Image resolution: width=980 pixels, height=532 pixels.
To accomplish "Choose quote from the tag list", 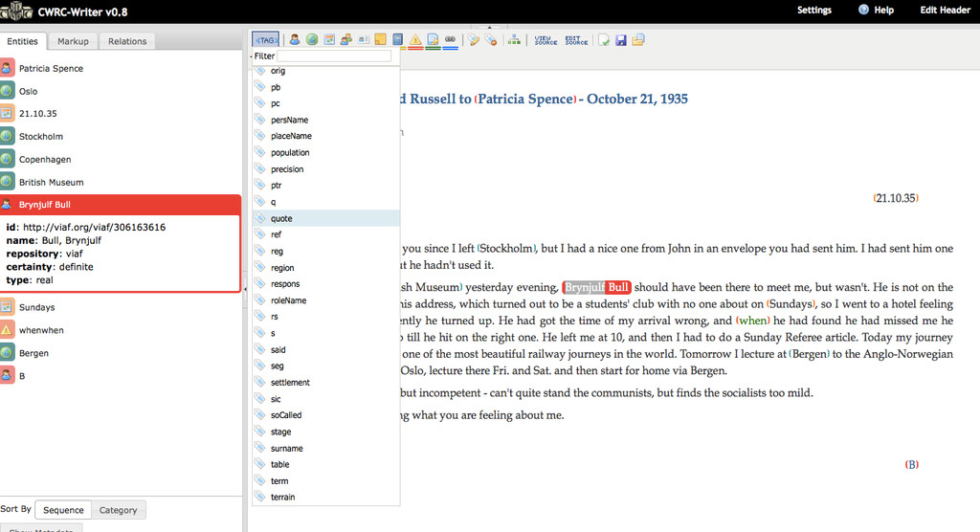I will pyautogui.click(x=281, y=218).
